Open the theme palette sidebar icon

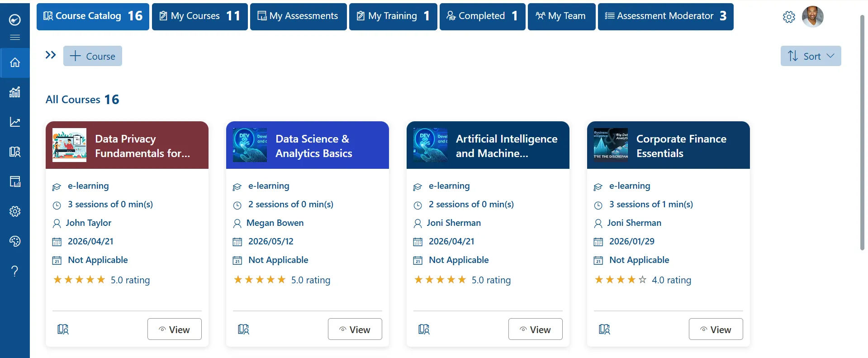[15, 241]
